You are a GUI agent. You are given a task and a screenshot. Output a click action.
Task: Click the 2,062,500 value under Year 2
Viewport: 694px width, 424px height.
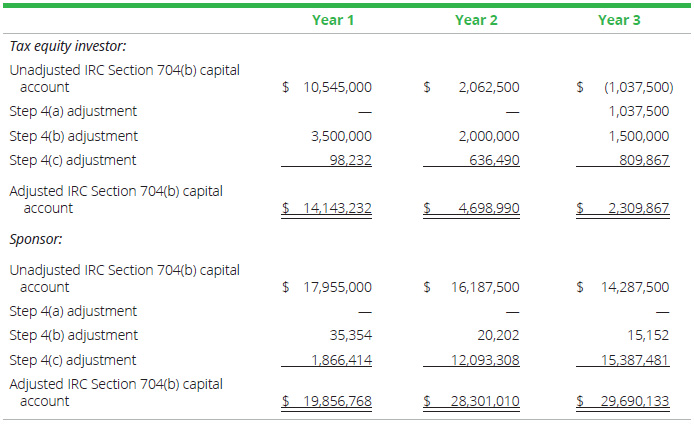pos(489,87)
